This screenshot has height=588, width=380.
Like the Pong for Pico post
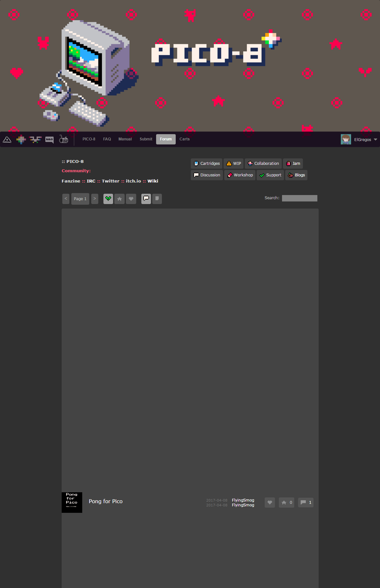pos(270,503)
